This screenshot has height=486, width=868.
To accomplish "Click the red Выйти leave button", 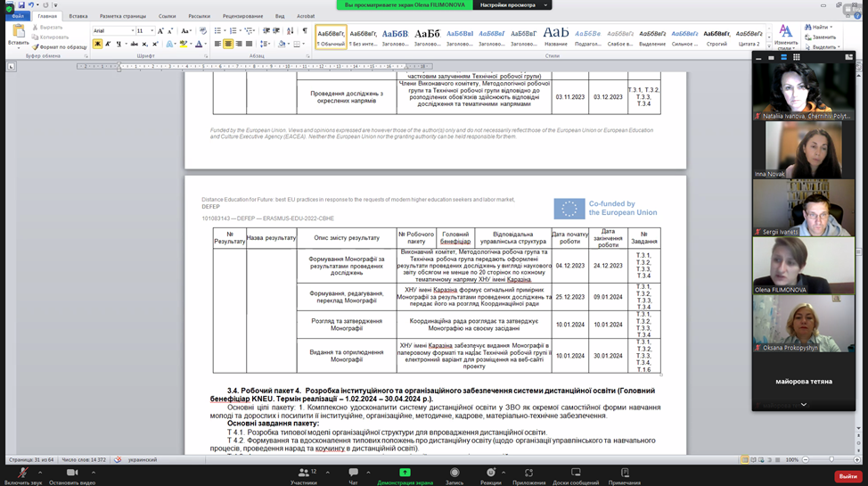I will [847, 476].
